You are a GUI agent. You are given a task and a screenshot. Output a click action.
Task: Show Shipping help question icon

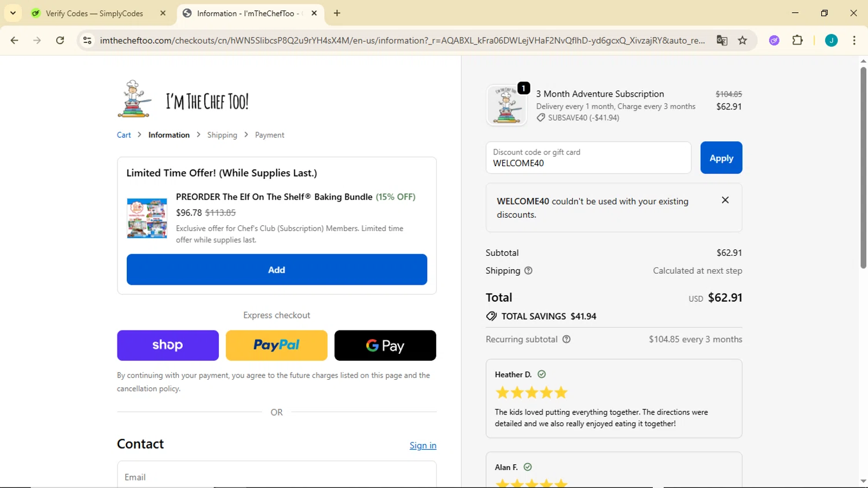[x=528, y=270]
